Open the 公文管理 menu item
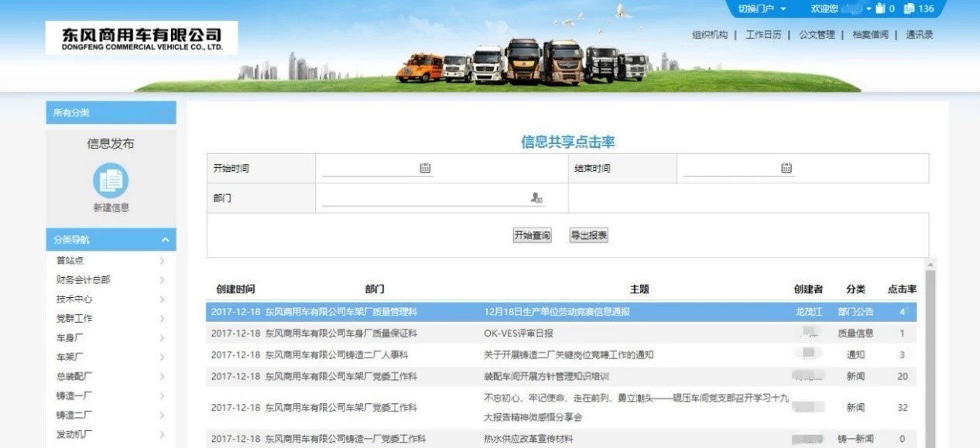Image resolution: width=980 pixels, height=448 pixels. tap(817, 35)
